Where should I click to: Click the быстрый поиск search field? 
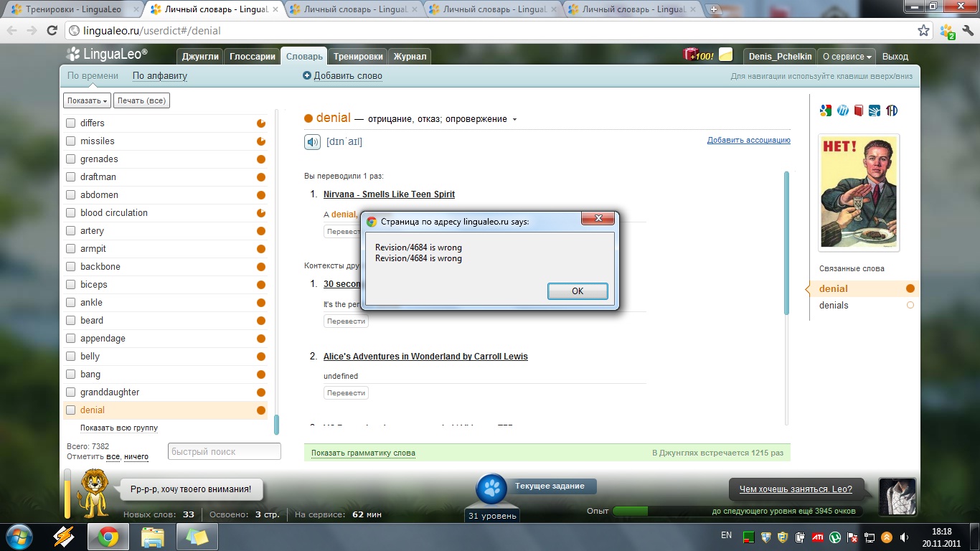point(225,451)
